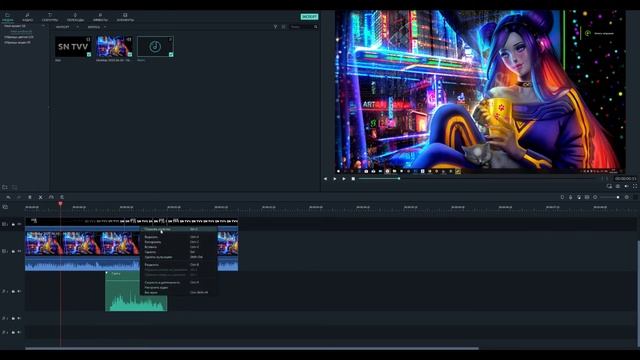Click the preview rewind button
The image size is (640, 360).
tap(325, 179)
